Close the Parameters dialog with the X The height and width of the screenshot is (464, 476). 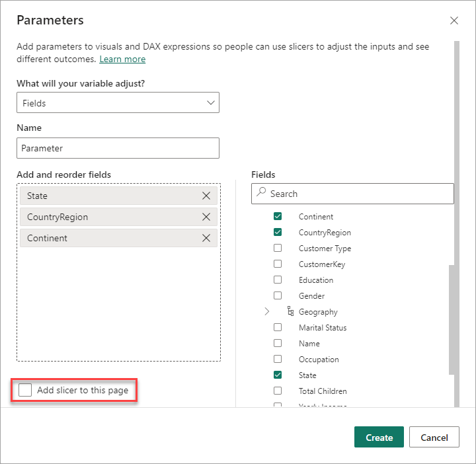click(x=454, y=20)
